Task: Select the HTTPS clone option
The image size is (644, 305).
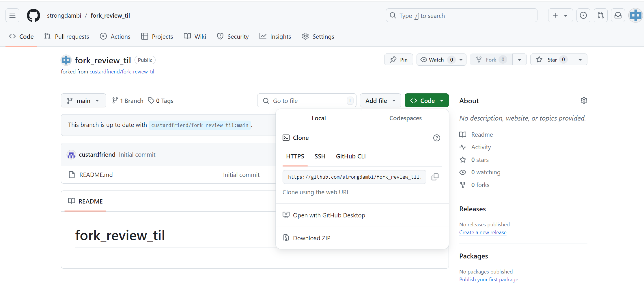Action: click(x=295, y=156)
